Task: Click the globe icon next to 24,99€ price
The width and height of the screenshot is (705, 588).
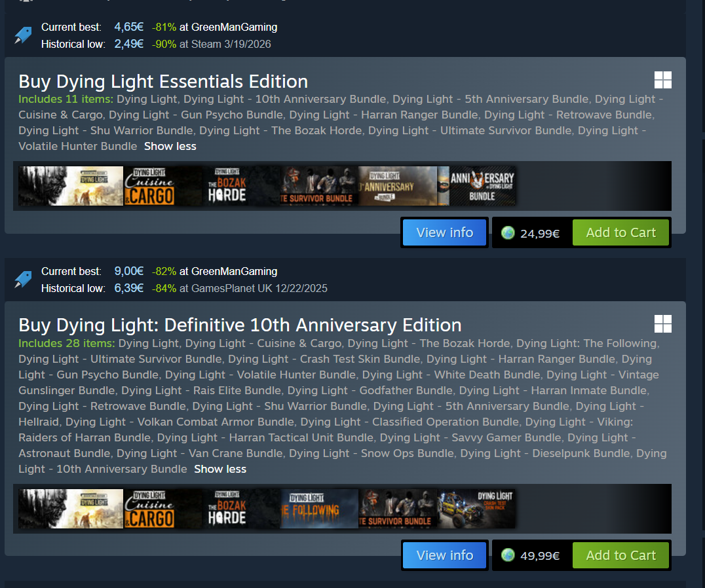Action: [x=508, y=232]
